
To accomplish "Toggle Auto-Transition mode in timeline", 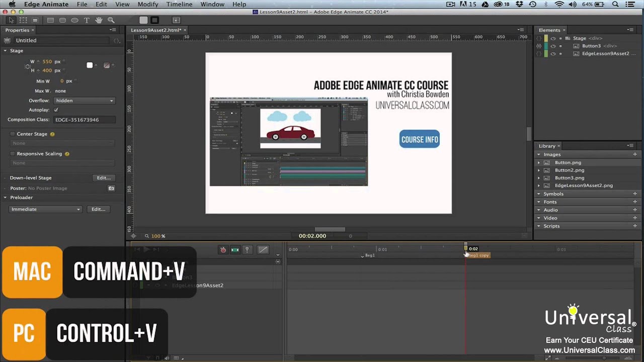I will pyautogui.click(x=235, y=250).
